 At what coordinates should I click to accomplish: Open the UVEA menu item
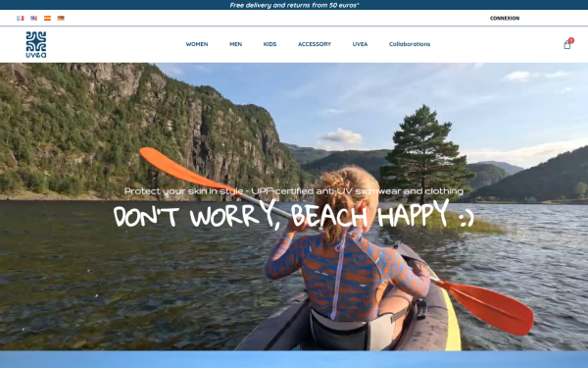360,44
